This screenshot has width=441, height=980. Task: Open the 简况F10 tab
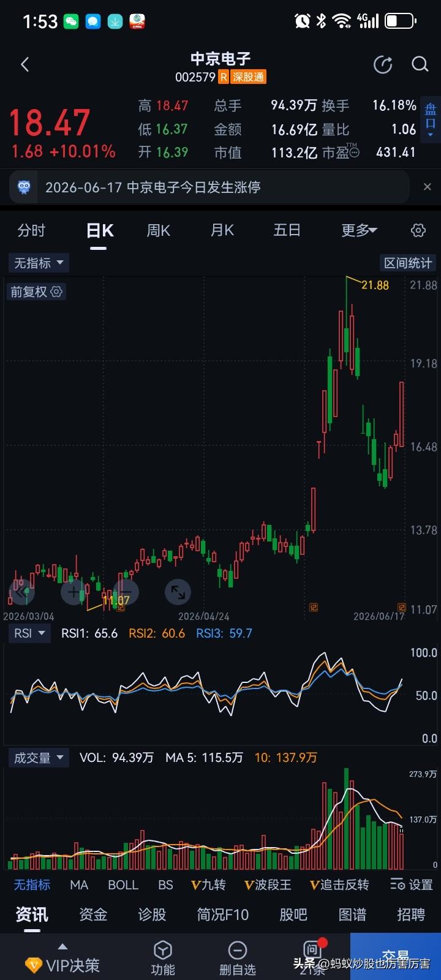(x=223, y=914)
